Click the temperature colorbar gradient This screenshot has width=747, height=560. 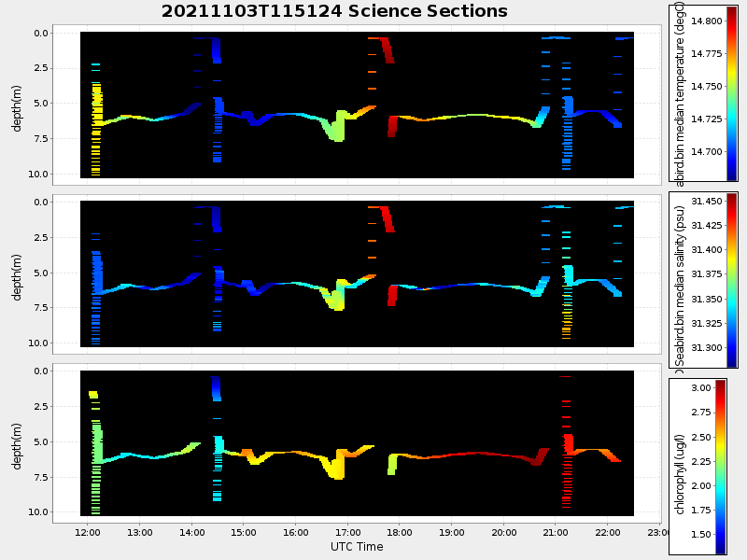tap(732, 93)
